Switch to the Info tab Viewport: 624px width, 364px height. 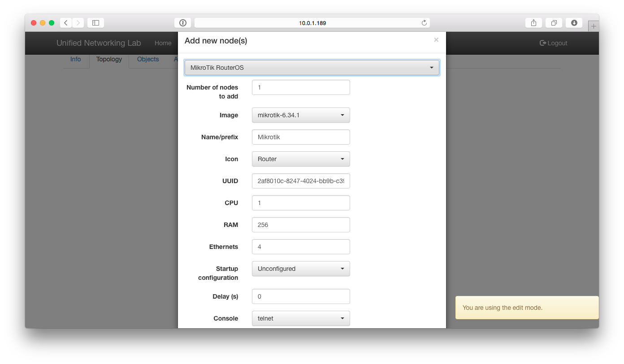click(76, 60)
